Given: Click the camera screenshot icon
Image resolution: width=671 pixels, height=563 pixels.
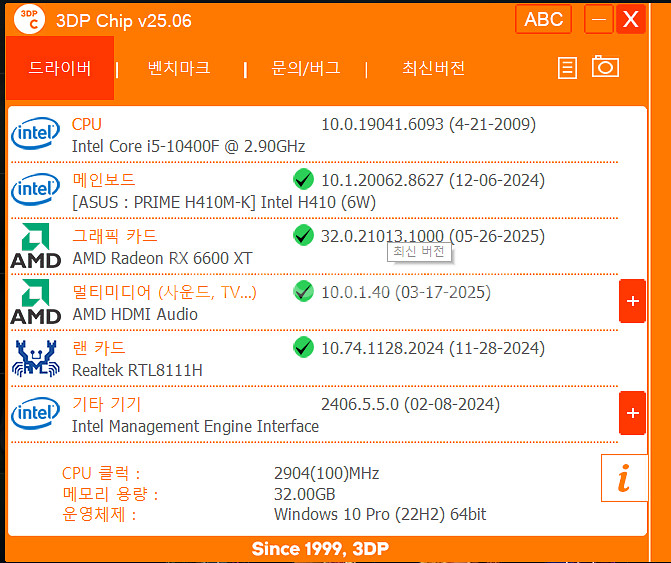Looking at the screenshot, I should 605,66.
